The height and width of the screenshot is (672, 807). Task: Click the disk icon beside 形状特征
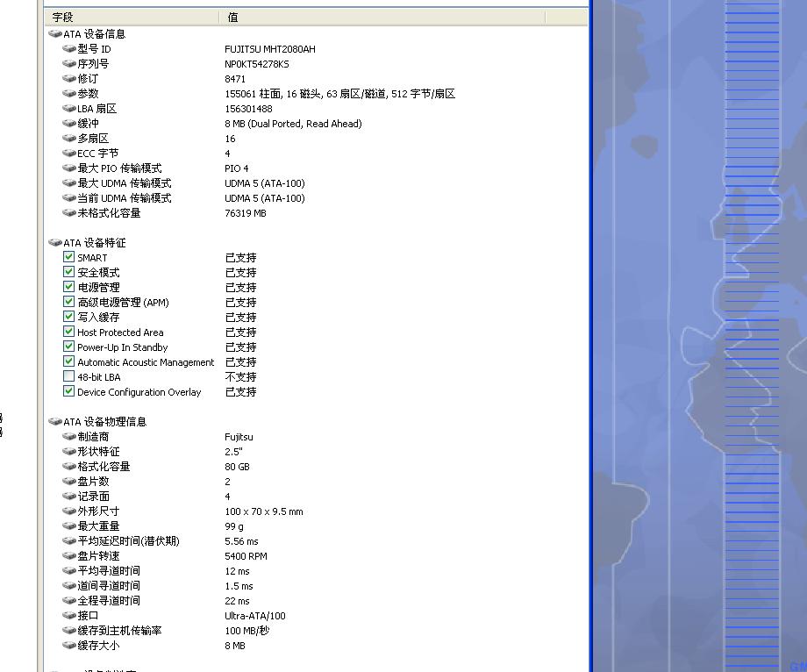[x=69, y=452]
